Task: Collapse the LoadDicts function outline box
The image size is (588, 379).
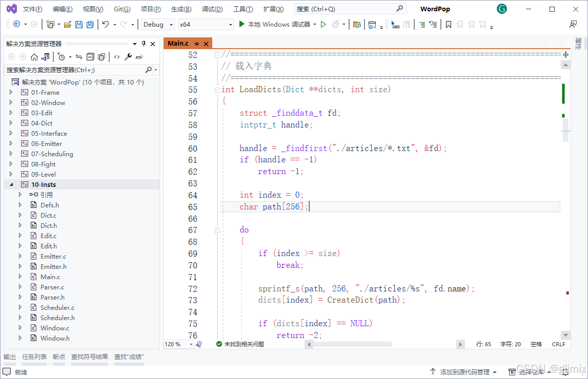Action: point(217,90)
